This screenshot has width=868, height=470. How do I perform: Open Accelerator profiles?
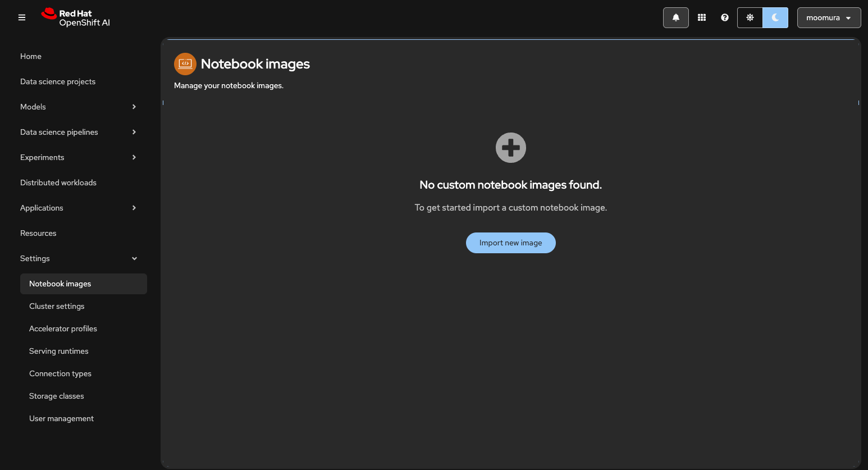click(84, 328)
